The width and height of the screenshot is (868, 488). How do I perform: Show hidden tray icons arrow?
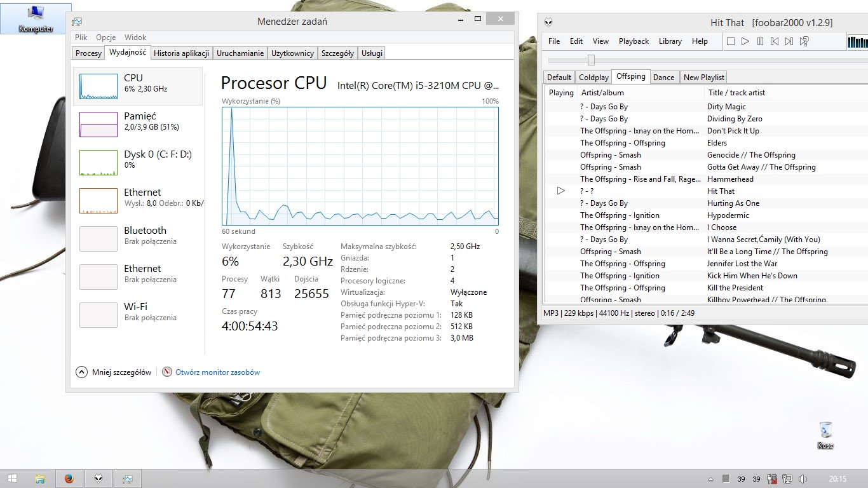pyautogui.click(x=712, y=479)
